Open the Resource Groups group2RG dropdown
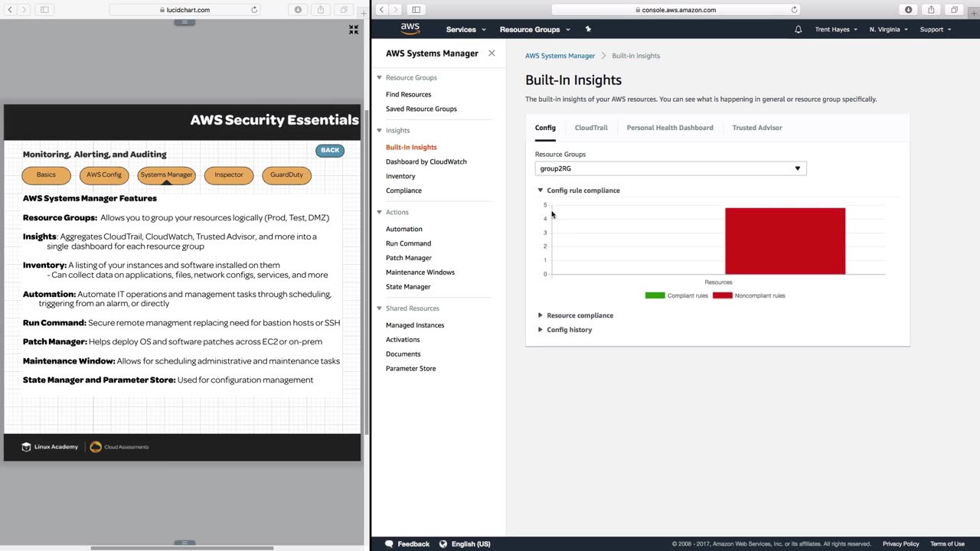 click(x=671, y=168)
